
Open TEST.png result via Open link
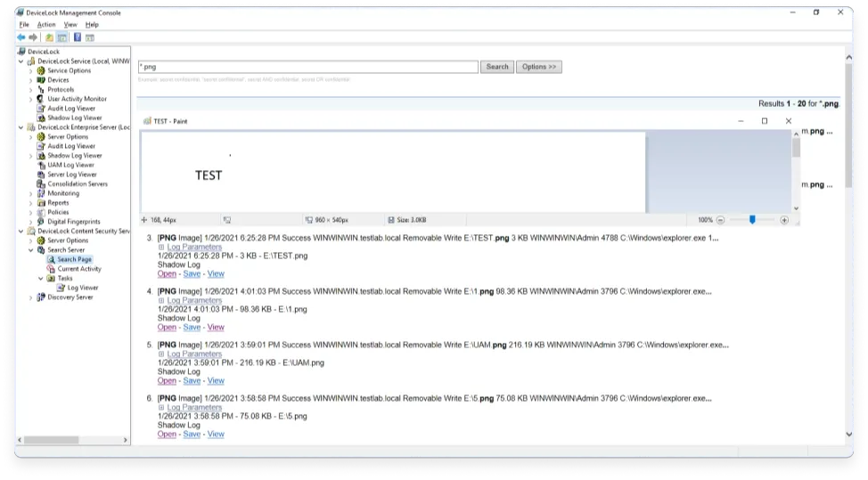pyautogui.click(x=167, y=273)
